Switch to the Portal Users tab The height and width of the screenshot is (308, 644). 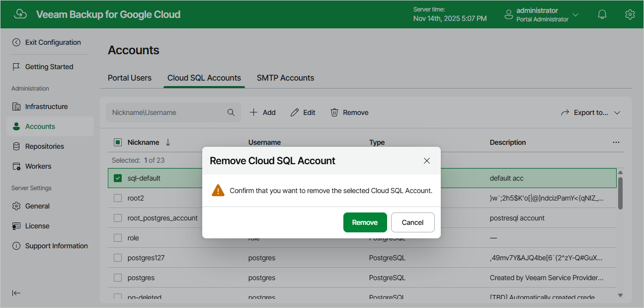pos(130,78)
